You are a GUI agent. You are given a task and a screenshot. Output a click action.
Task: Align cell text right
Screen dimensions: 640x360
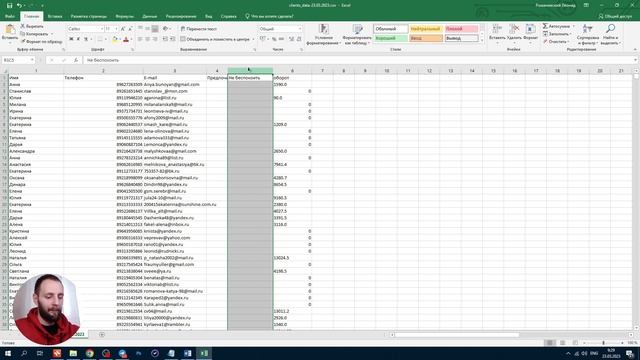(x=155, y=39)
